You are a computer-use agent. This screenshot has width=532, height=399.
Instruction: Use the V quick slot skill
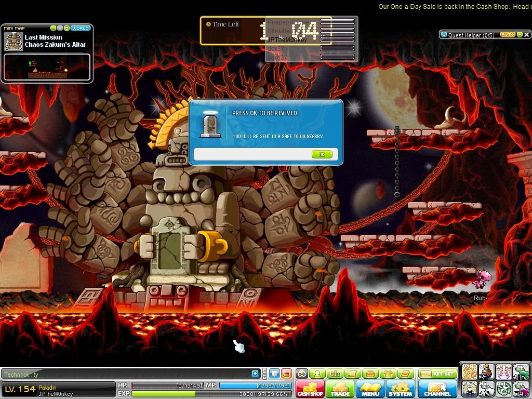469,372
